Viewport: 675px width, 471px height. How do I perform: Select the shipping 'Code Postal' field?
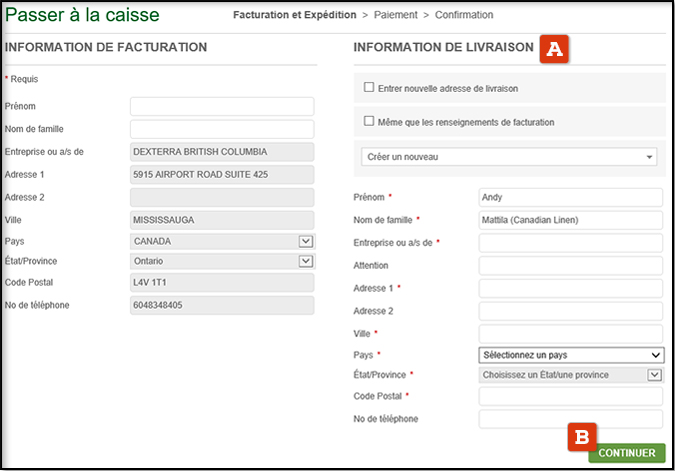pos(571,397)
